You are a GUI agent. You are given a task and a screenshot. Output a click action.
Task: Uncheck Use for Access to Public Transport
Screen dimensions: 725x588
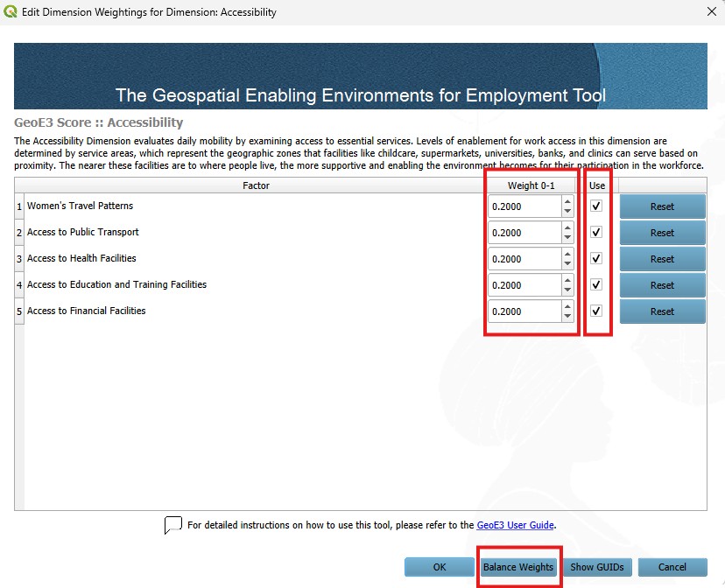pyautogui.click(x=596, y=232)
